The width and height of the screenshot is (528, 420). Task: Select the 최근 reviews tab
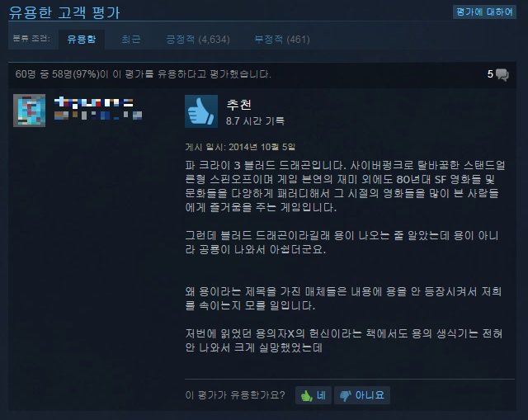130,40
